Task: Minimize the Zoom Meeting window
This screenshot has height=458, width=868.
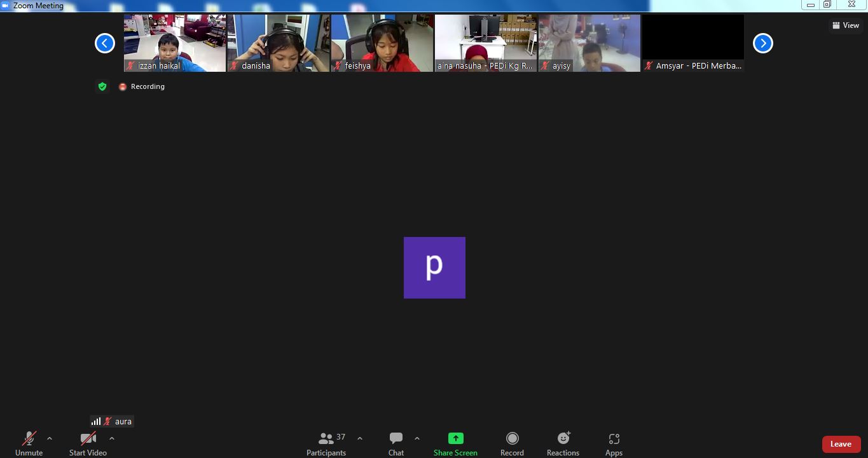Action: pyautogui.click(x=810, y=4)
